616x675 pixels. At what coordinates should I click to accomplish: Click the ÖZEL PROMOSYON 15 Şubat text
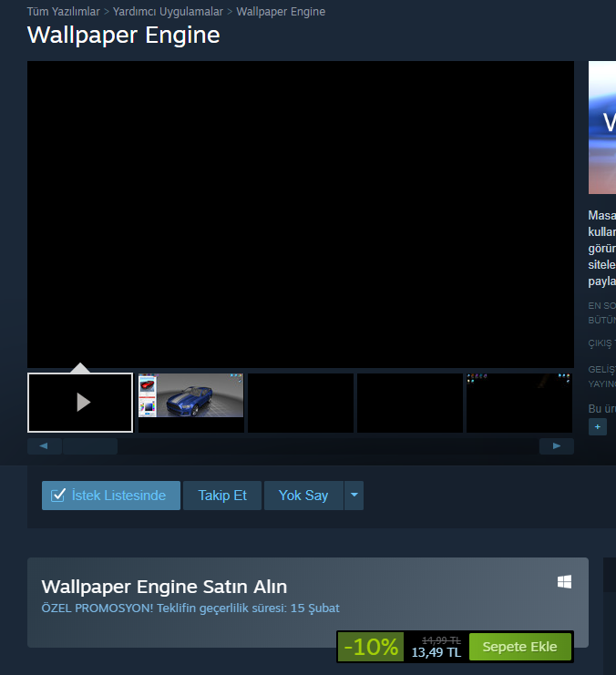(x=190, y=609)
